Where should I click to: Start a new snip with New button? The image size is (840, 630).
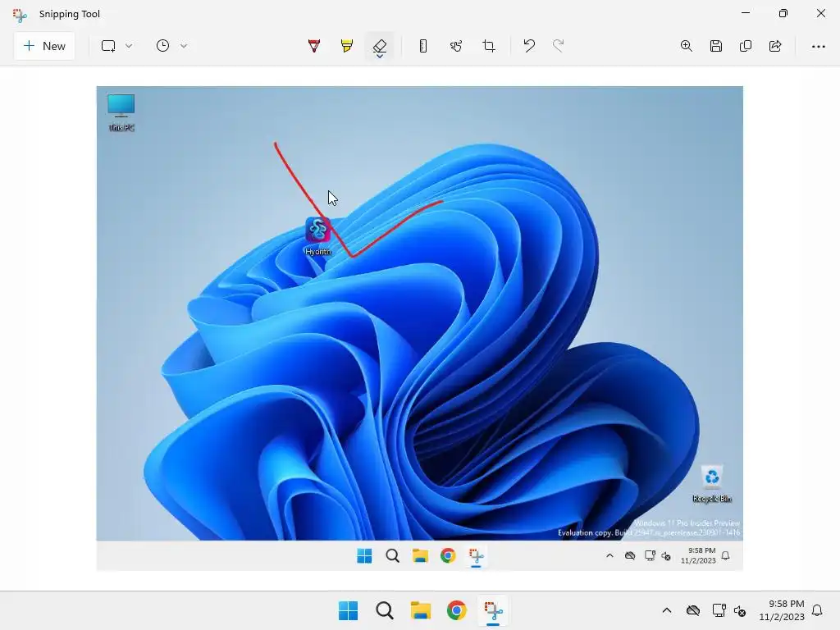click(44, 46)
